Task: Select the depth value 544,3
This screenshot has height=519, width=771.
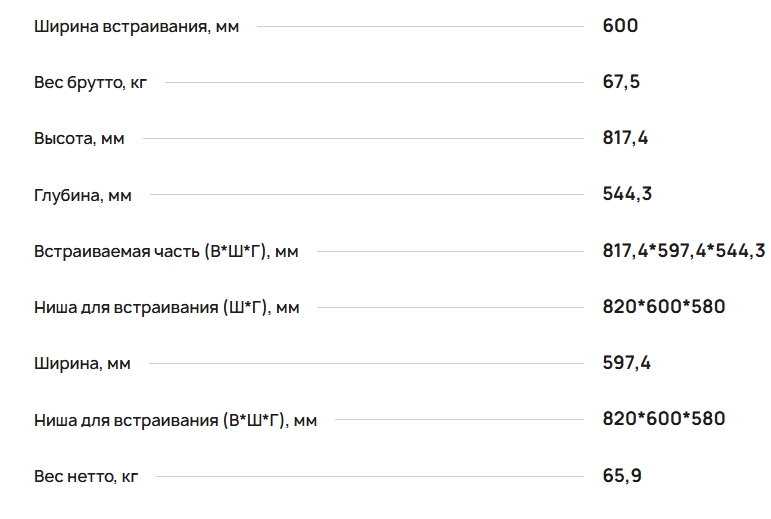Action: point(627,194)
